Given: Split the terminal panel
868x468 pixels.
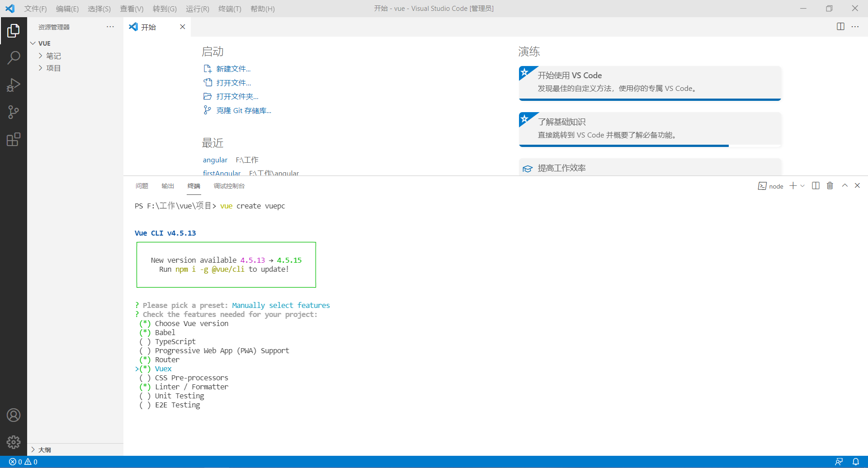Looking at the screenshot, I should [x=816, y=186].
